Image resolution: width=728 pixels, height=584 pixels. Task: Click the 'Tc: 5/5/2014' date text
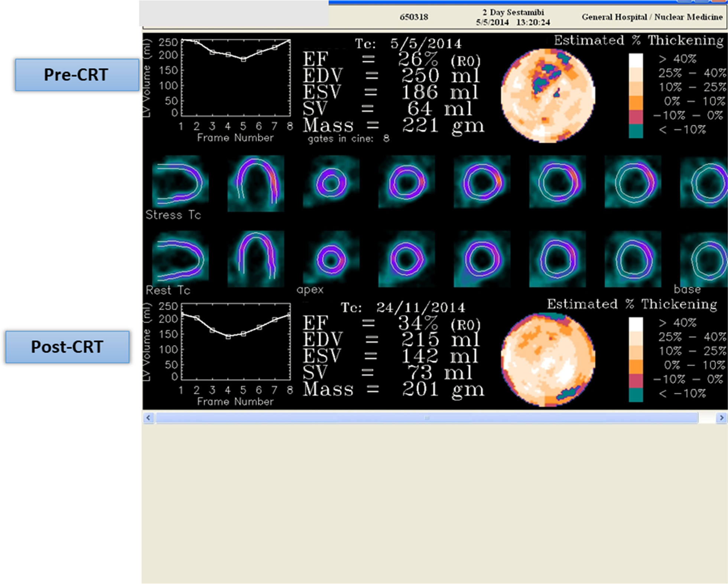(408, 44)
